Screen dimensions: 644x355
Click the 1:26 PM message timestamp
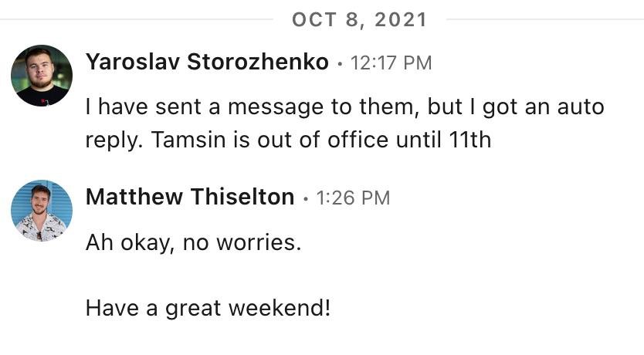[x=353, y=198]
